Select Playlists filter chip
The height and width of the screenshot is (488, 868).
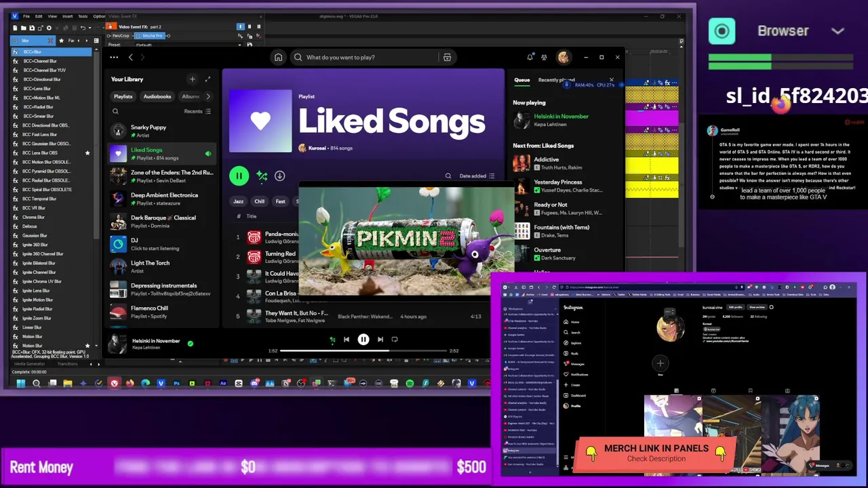123,96
